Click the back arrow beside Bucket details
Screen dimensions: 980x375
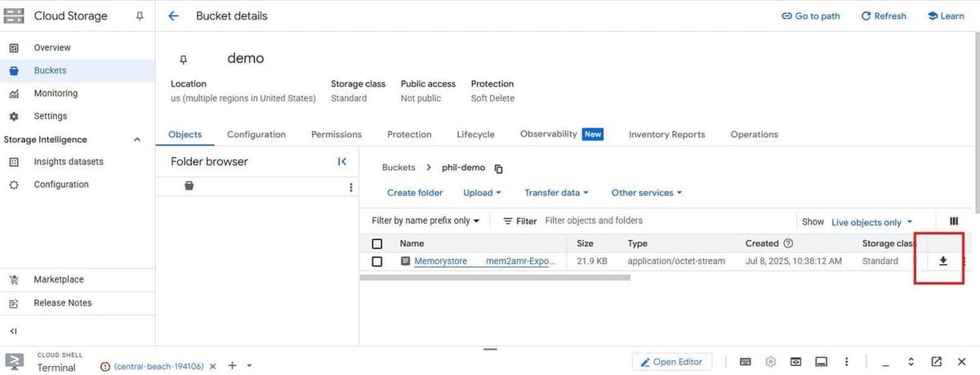click(x=173, y=16)
